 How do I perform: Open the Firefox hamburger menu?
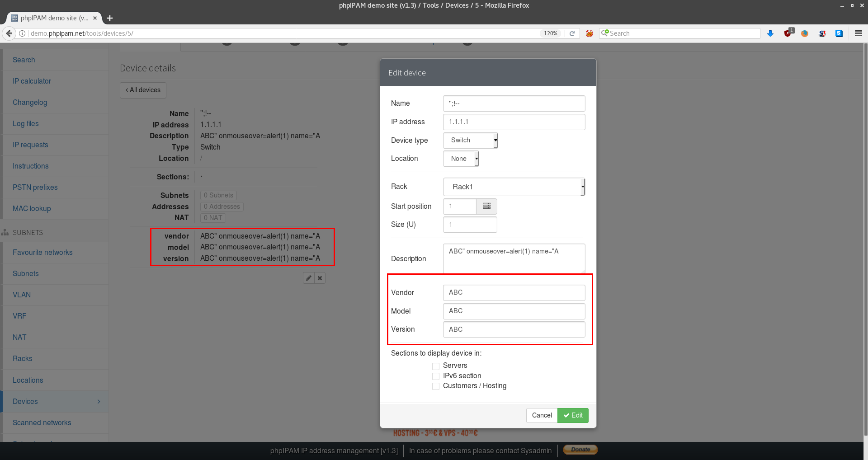tap(858, 33)
